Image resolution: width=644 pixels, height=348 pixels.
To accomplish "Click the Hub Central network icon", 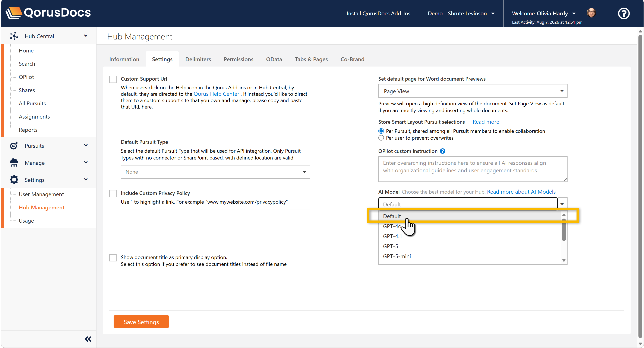I will tap(14, 36).
